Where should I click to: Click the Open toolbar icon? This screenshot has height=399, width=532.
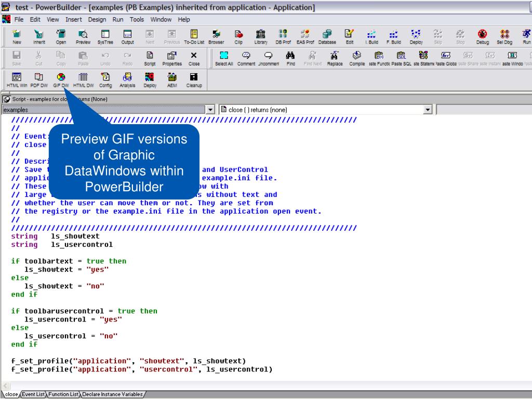(61, 37)
